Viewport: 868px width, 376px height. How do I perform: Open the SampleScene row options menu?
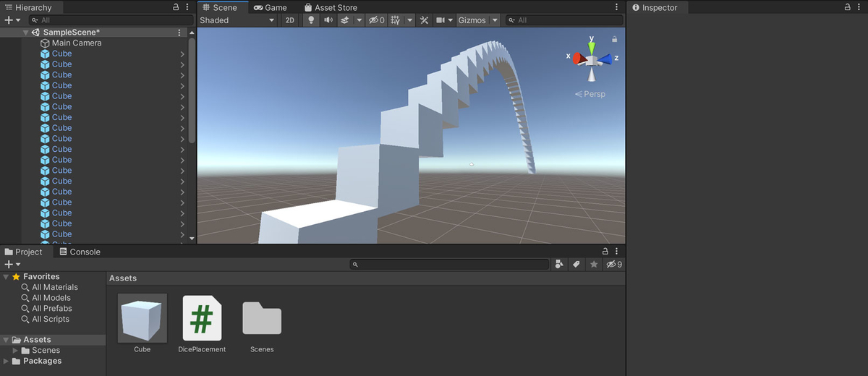click(x=179, y=33)
